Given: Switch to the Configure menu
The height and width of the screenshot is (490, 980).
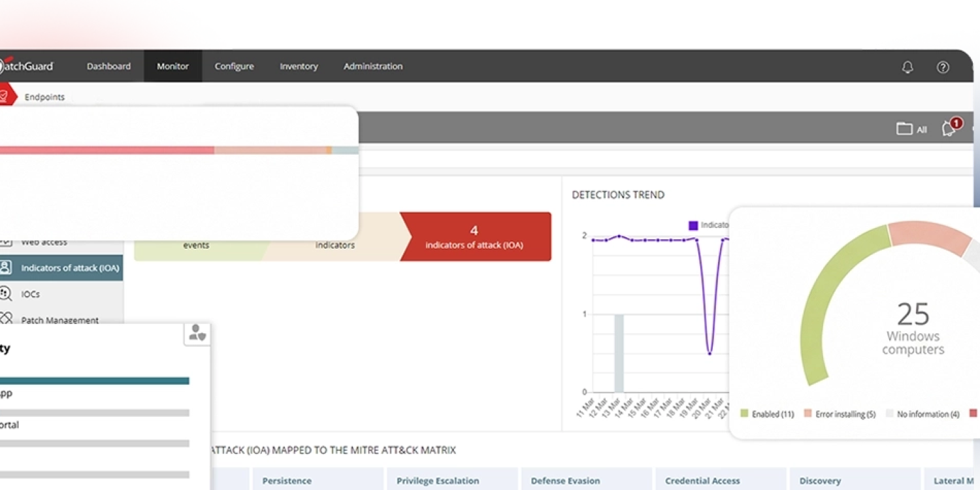Looking at the screenshot, I should pyautogui.click(x=234, y=66).
